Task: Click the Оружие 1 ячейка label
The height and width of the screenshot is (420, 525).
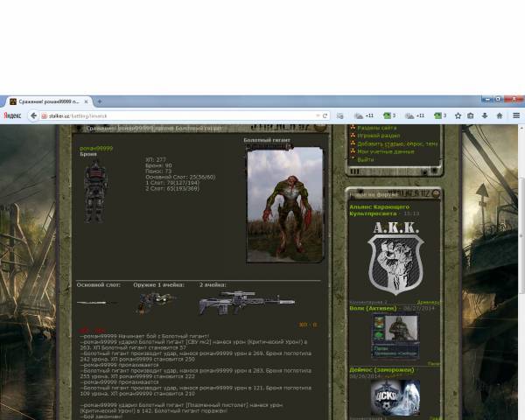Action: click(x=158, y=285)
